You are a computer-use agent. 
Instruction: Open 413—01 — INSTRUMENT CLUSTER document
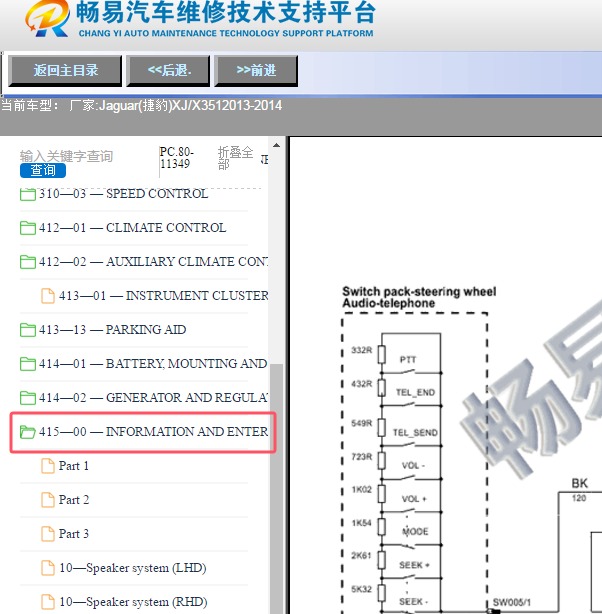click(164, 296)
